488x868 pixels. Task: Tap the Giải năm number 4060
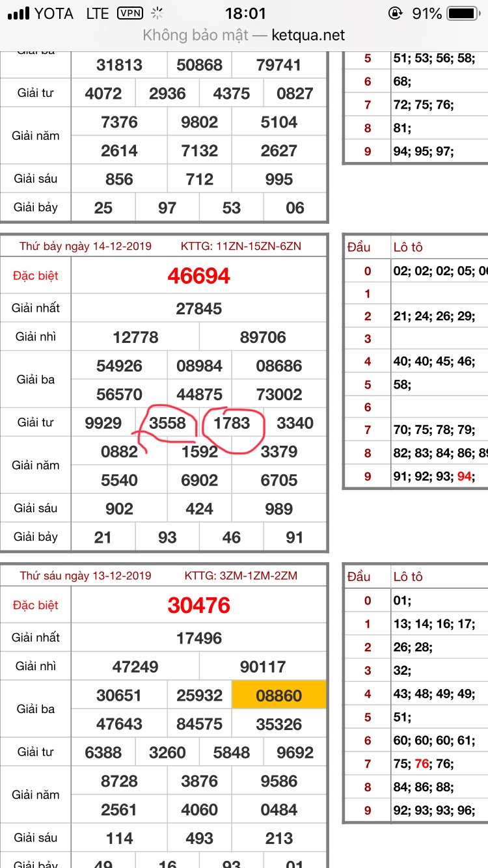click(x=199, y=809)
